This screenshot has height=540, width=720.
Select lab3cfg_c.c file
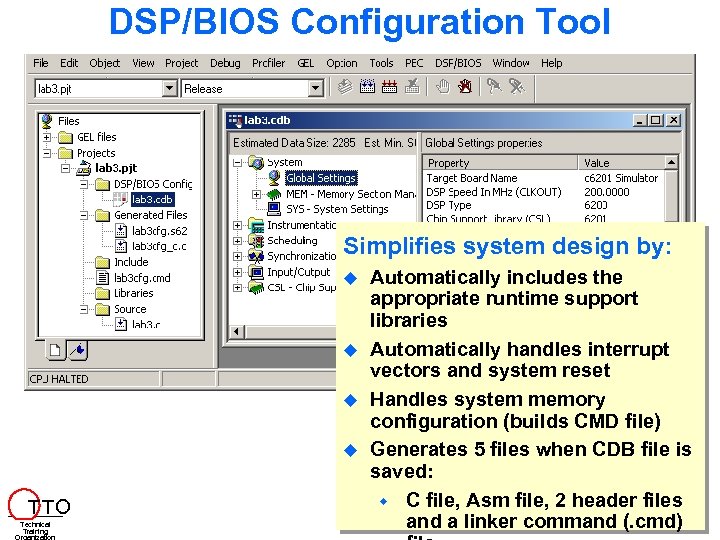tap(159, 246)
